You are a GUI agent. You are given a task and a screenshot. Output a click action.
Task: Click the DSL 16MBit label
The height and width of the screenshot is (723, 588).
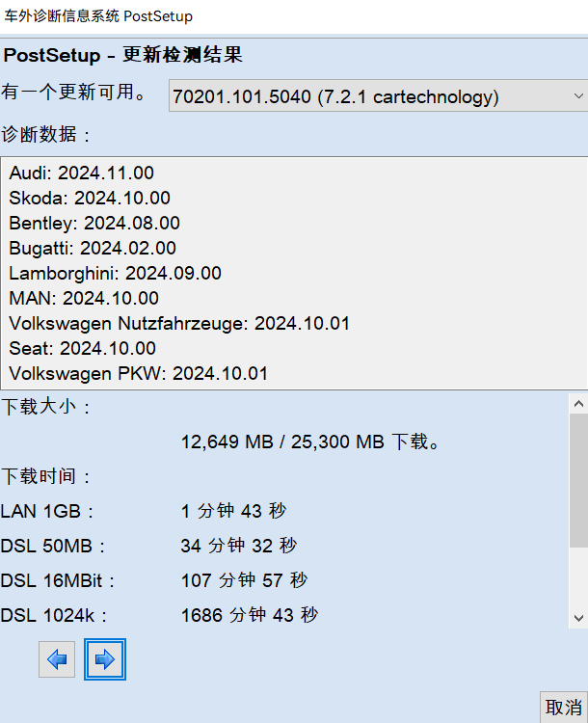point(58,580)
